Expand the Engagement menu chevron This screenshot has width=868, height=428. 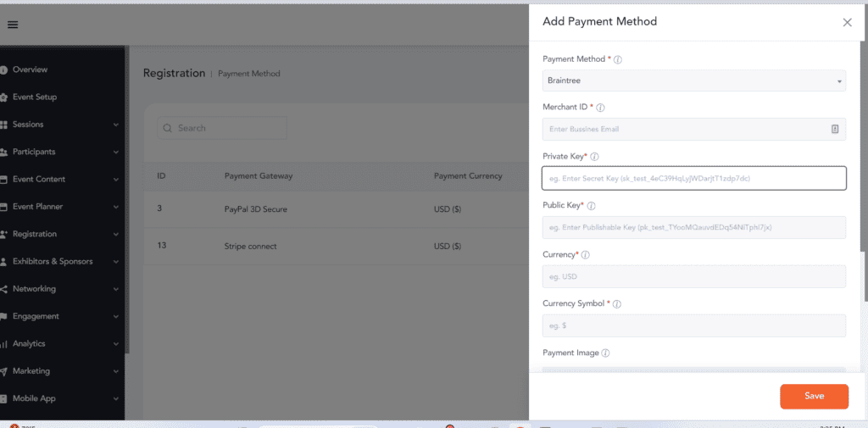coord(115,317)
